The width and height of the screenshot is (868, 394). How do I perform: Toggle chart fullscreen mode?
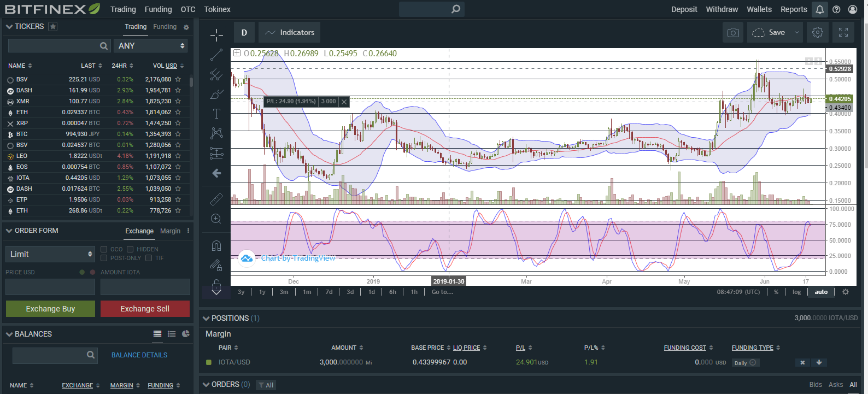843,33
